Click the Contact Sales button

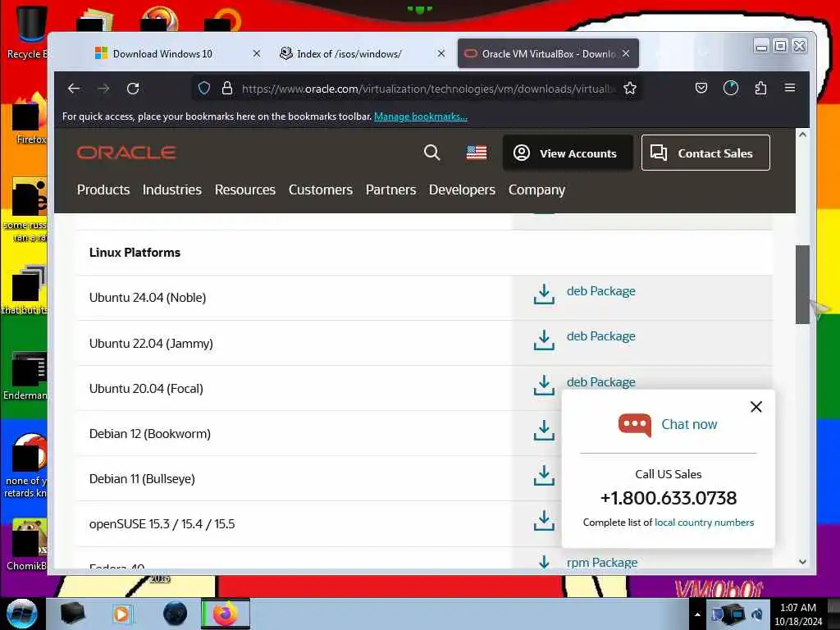(x=705, y=153)
